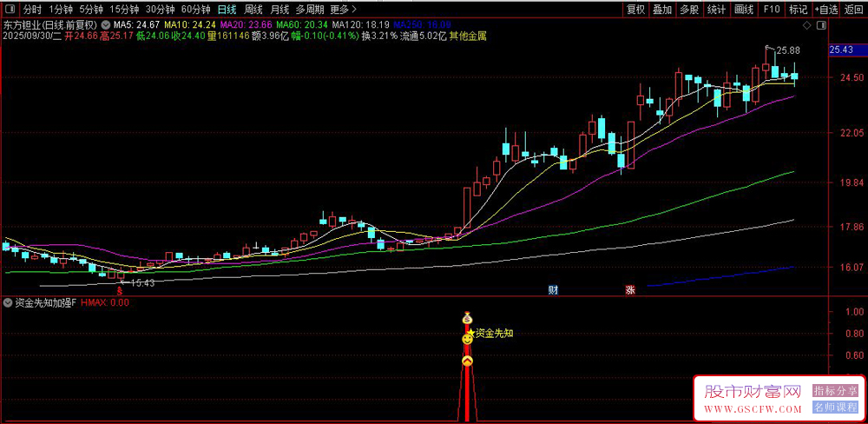This screenshot has width=868, height=424.
Task: Click the date 2025/09/30/二
Action: (32, 36)
